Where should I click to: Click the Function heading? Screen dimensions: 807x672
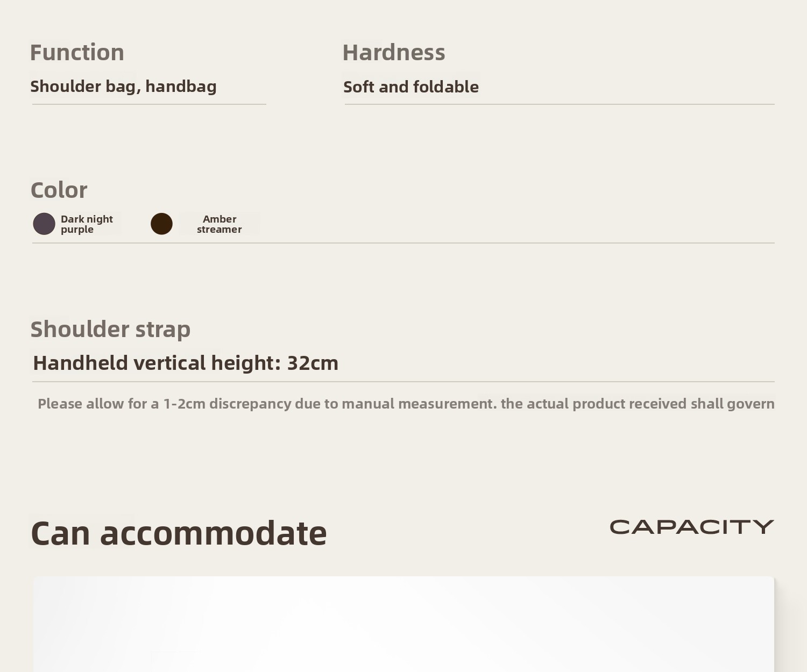coord(77,53)
